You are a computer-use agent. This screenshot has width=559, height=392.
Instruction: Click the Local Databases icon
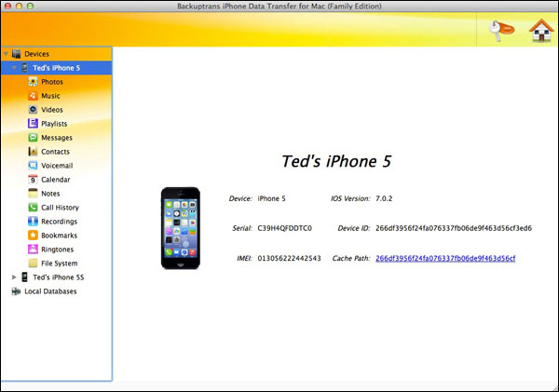tap(16, 291)
